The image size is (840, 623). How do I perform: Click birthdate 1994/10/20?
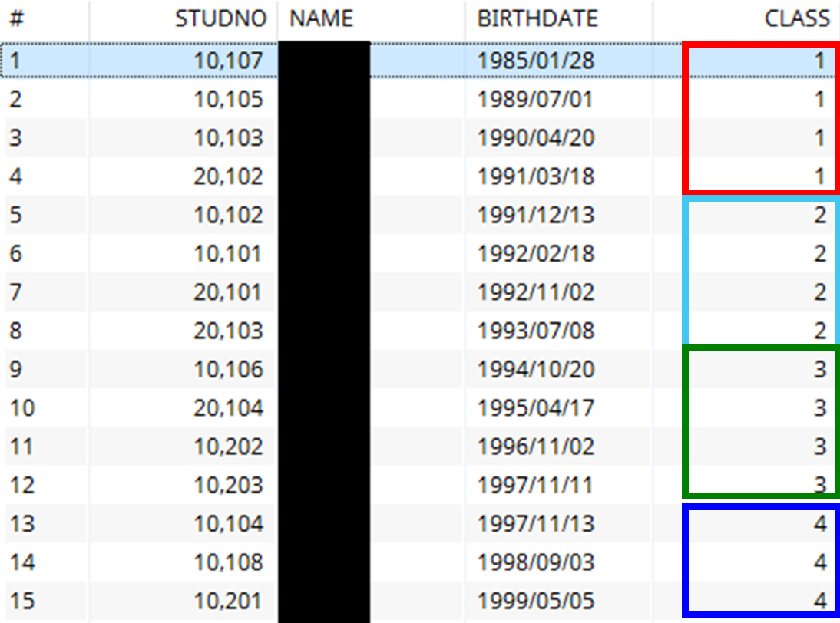pyautogui.click(x=536, y=369)
